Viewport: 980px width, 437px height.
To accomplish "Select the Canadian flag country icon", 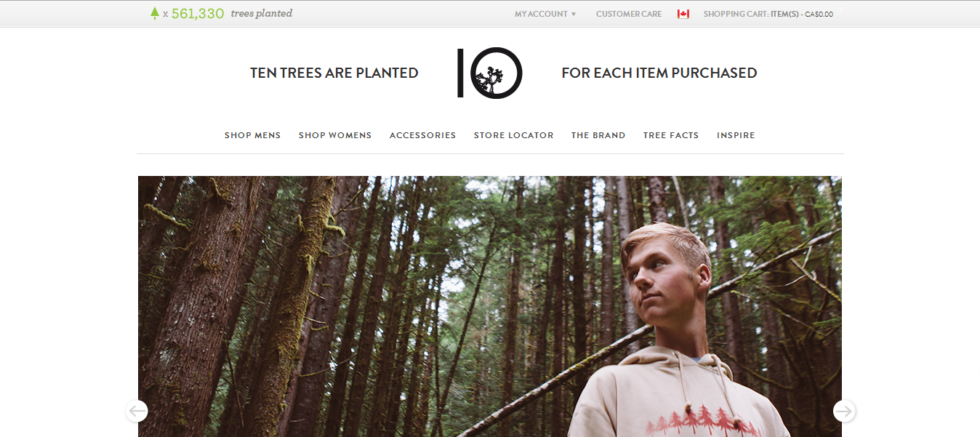I will 683,14.
